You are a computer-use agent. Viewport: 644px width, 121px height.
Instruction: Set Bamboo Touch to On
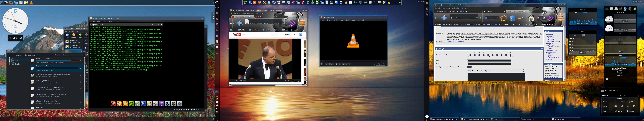click(x=622, y=102)
